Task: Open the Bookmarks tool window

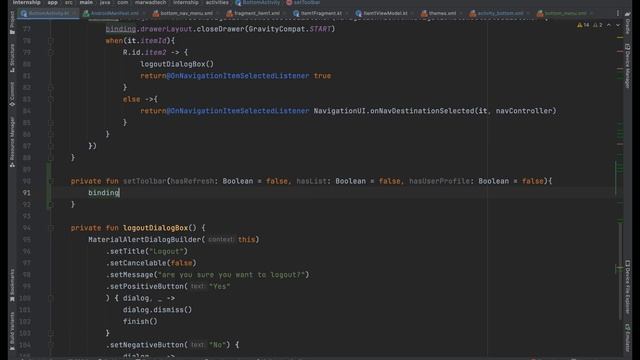Action: 12,284
